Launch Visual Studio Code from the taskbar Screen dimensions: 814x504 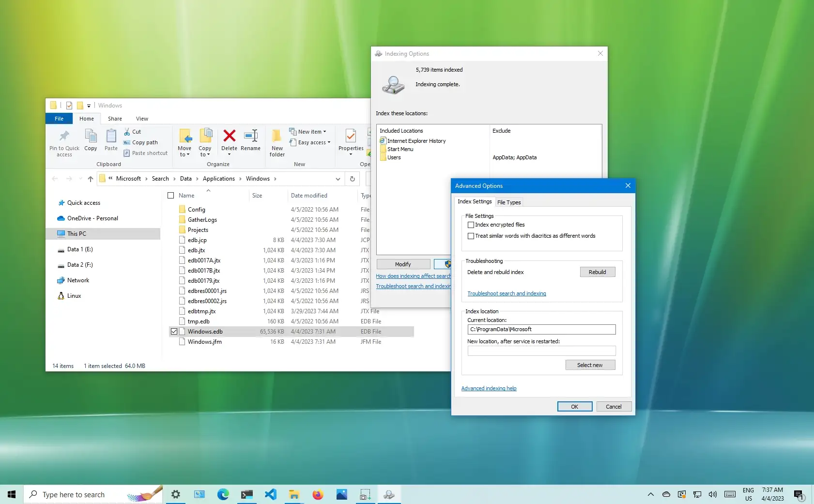tap(270, 494)
